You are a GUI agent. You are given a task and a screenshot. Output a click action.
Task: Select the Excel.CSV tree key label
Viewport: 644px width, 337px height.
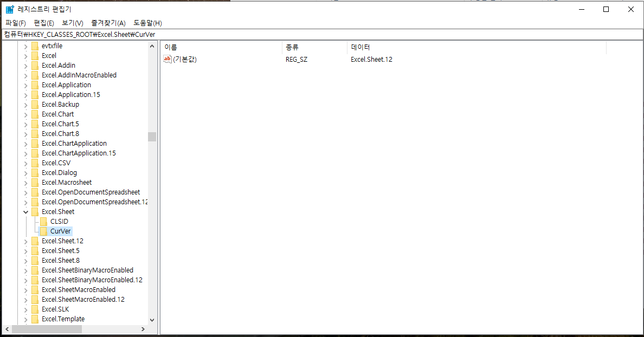tap(56, 163)
